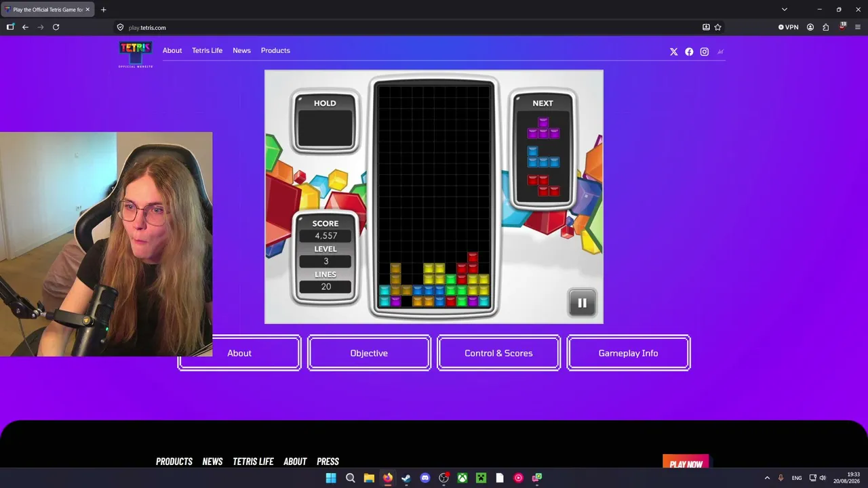Open the Firefox application menu

click(x=857, y=27)
